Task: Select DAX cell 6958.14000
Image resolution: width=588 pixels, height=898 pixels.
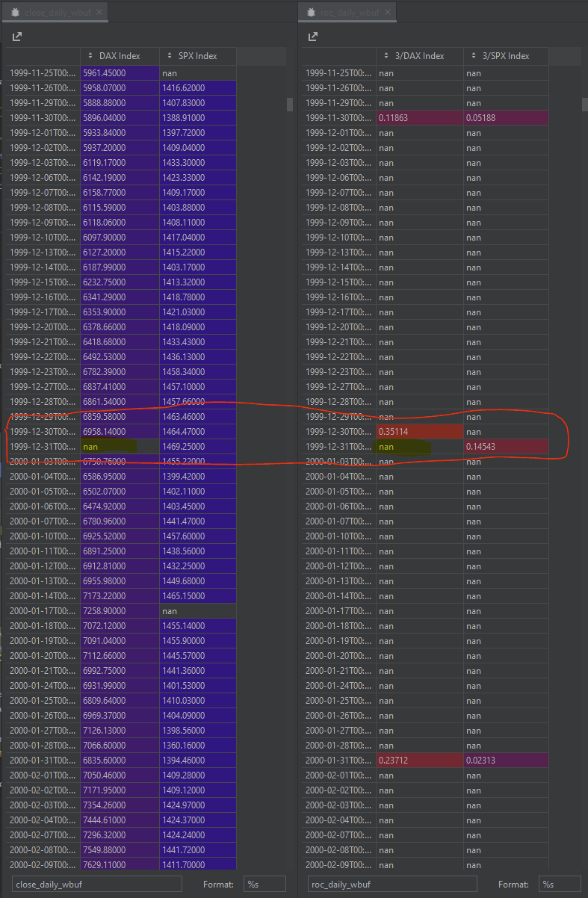Action: (120, 432)
